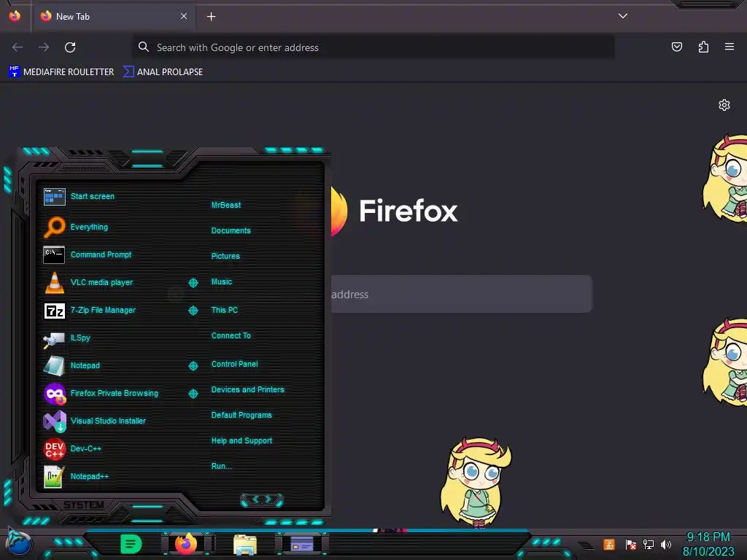Launch Everything search from start menu
The image size is (747, 560).
(76, 227)
